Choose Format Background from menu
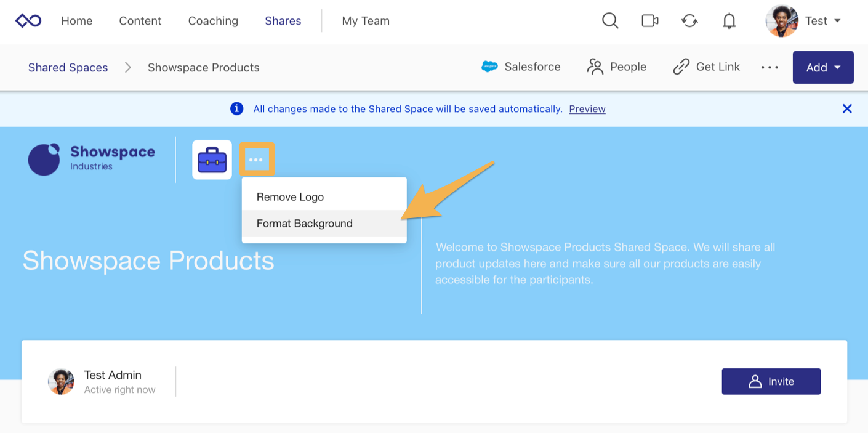The height and width of the screenshot is (433, 868). (x=324, y=224)
